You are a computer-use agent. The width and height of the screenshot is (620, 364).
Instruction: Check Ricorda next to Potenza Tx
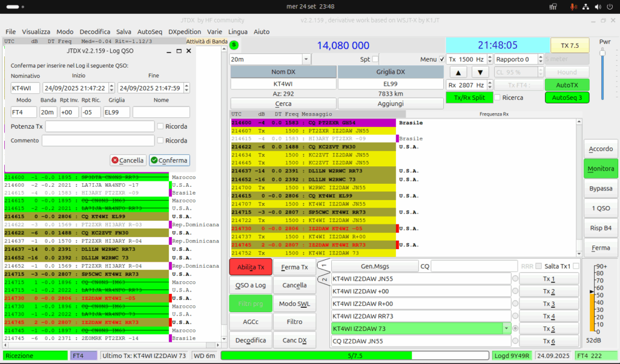coord(160,126)
